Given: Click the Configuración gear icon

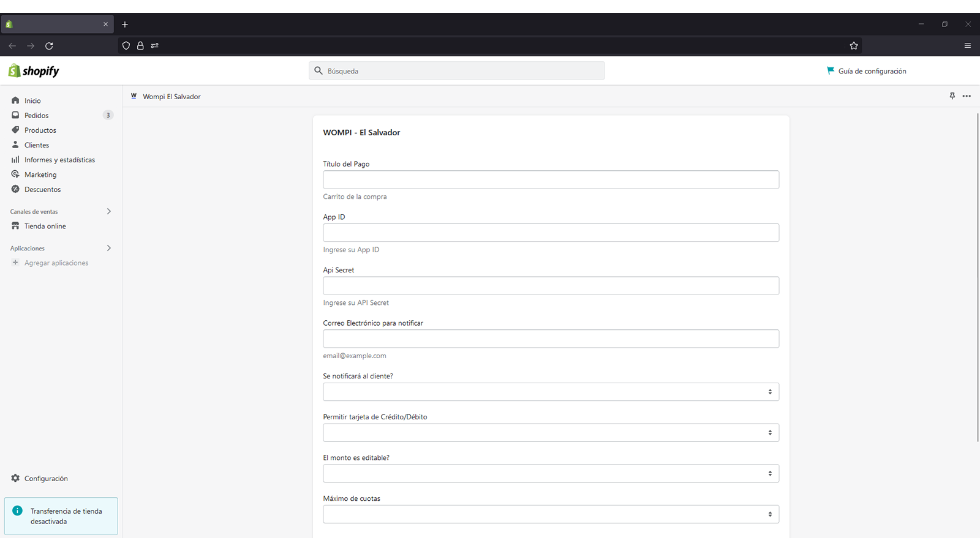Looking at the screenshot, I should point(15,478).
